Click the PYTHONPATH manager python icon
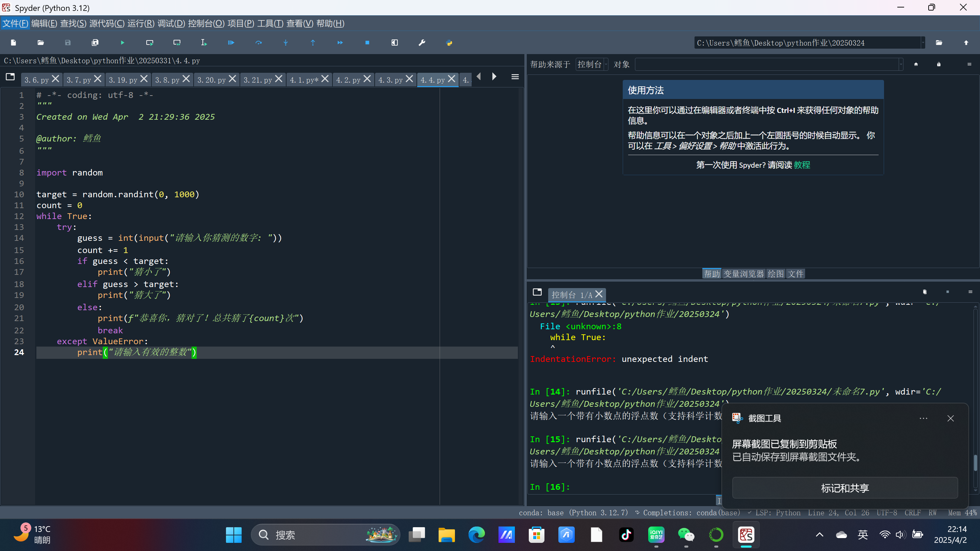980x551 pixels. (x=449, y=43)
